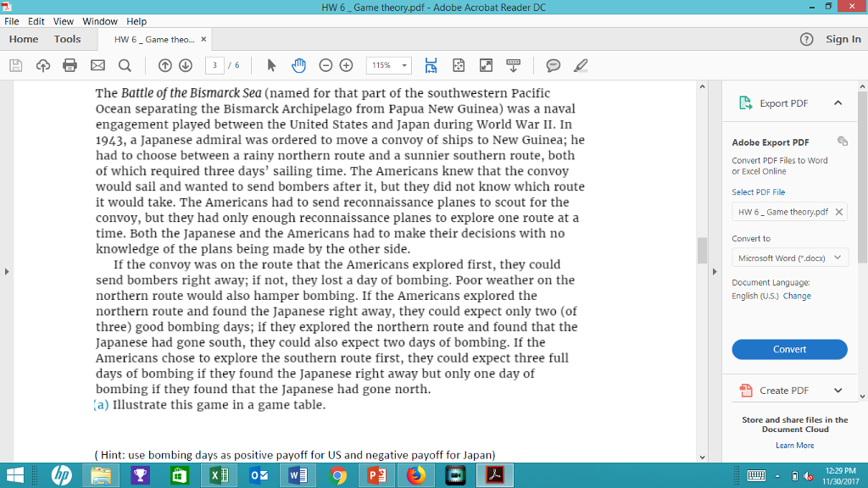Open the Microsoft Word format dropdown
This screenshot has width=868, height=488.
tap(789, 258)
